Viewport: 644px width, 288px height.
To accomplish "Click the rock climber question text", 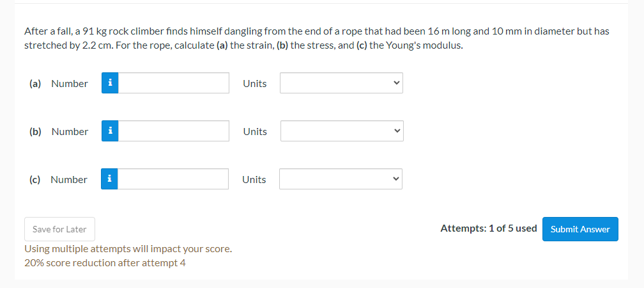I will click(x=317, y=38).
